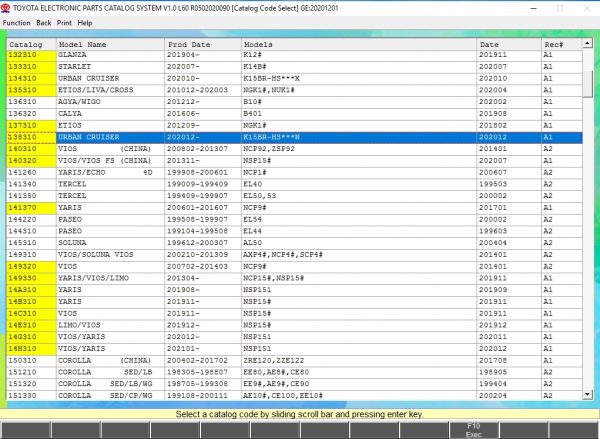Select the SOLUNA model row
This screenshot has width=600, height=439.
coord(294,243)
